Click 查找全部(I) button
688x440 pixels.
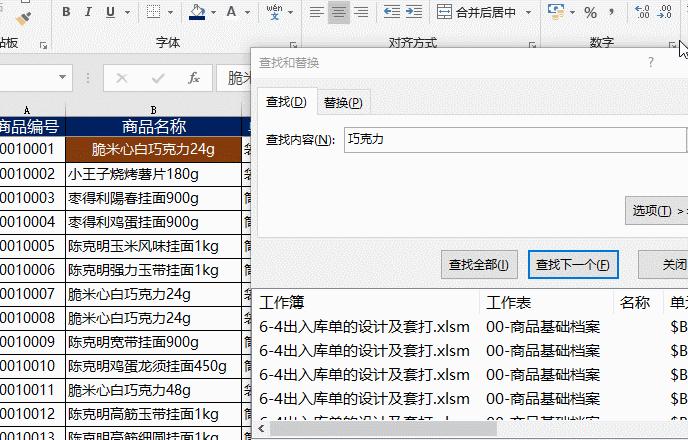click(x=479, y=265)
